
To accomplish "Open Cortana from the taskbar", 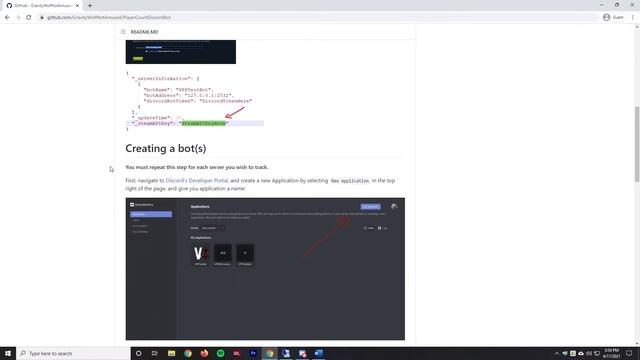I will 138,353.
